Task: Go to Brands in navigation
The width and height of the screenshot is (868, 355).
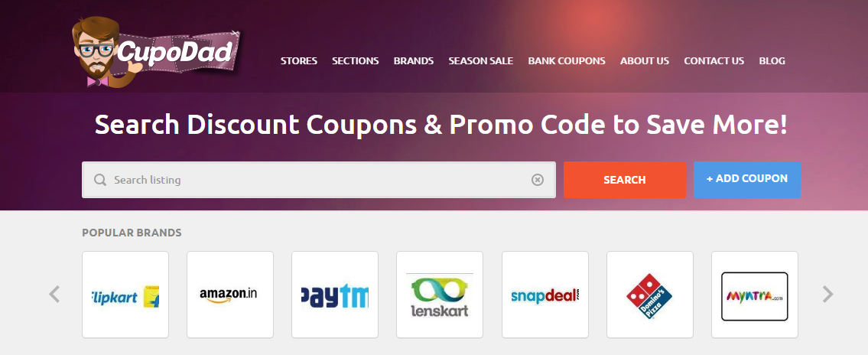Action: pyautogui.click(x=414, y=61)
